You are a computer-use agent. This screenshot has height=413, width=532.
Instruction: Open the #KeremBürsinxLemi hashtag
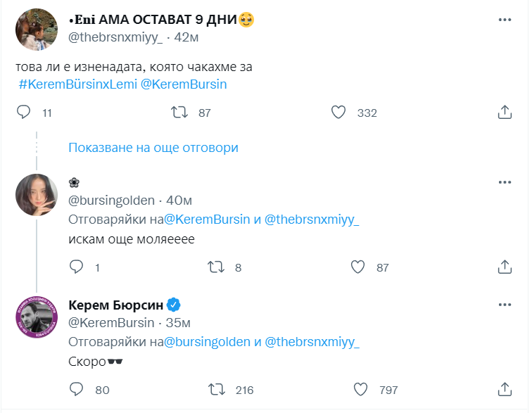click(x=76, y=84)
